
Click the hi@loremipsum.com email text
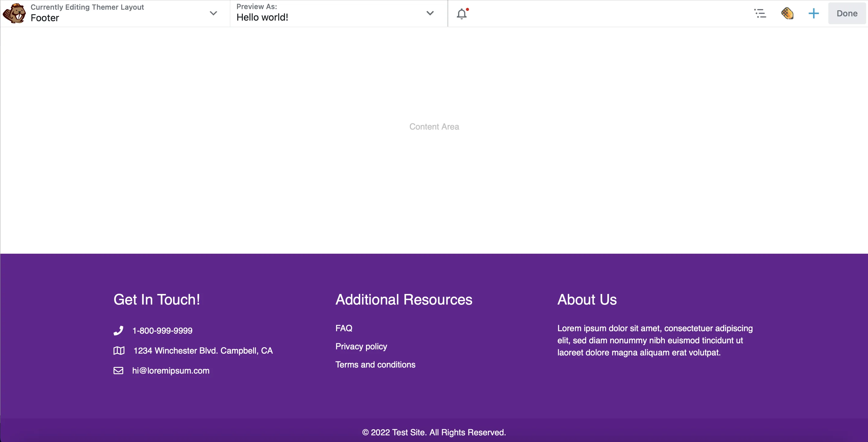[x=171, y=371]
